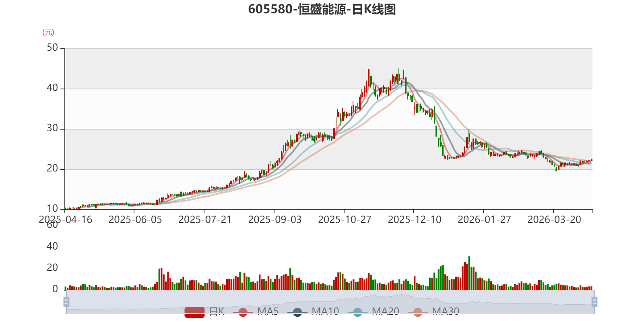
Task: Click the 2025-07-21 date label
Action: click(x=205, y=220)
